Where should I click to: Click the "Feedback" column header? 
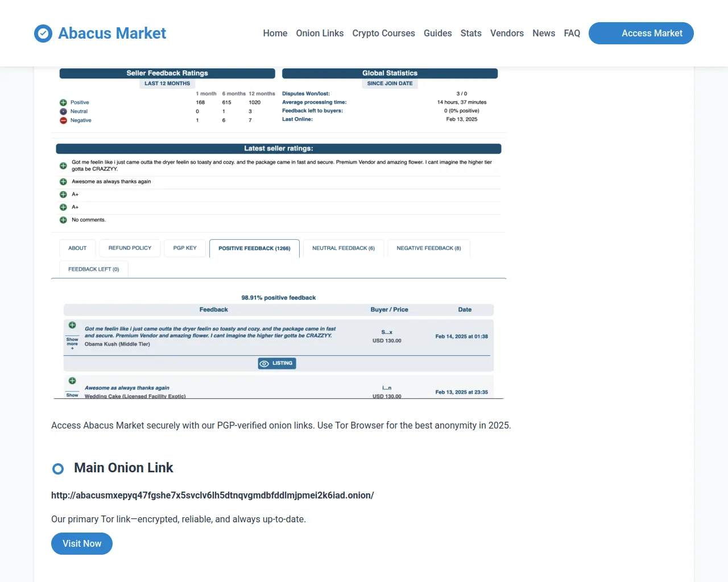(214, 310)
